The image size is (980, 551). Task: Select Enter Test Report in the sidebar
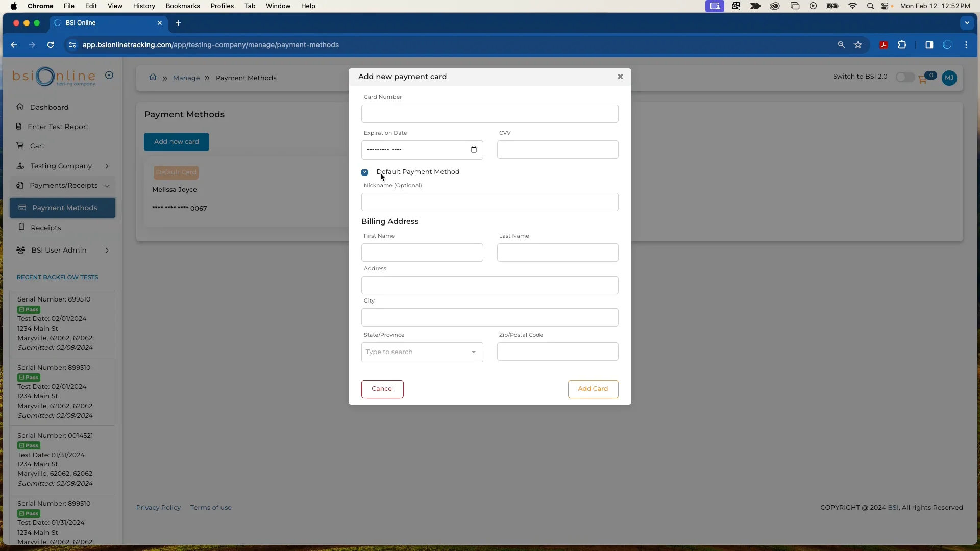tap(58, 127)
